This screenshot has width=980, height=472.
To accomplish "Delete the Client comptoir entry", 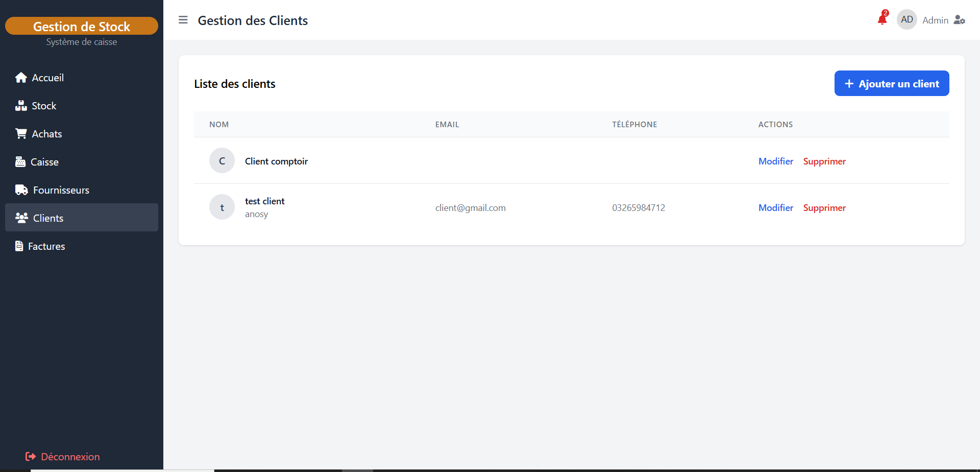I will [x=824, y=161].
